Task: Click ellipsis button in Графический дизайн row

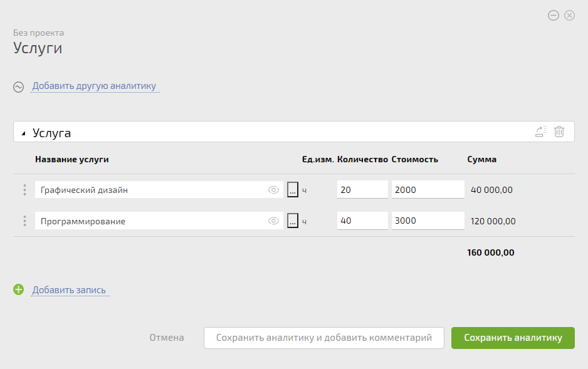Action: pyautogui.click(x=293, y=190)
